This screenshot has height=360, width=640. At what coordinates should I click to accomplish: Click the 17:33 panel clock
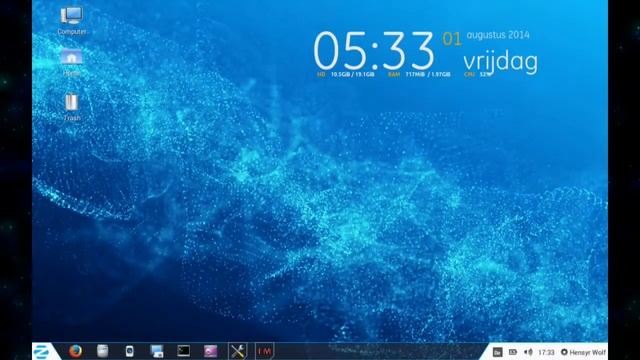546,352
